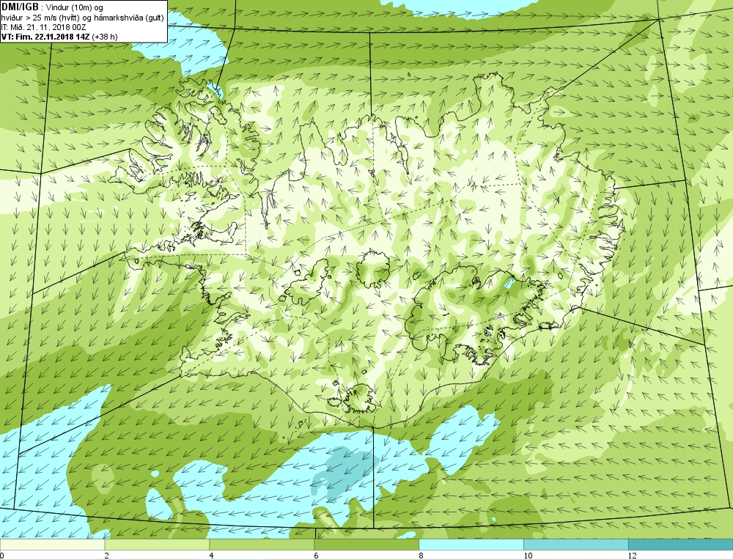Screen dimensions: 733x560
Task: Click the legend label 2
Action: (x=107, y=556)
